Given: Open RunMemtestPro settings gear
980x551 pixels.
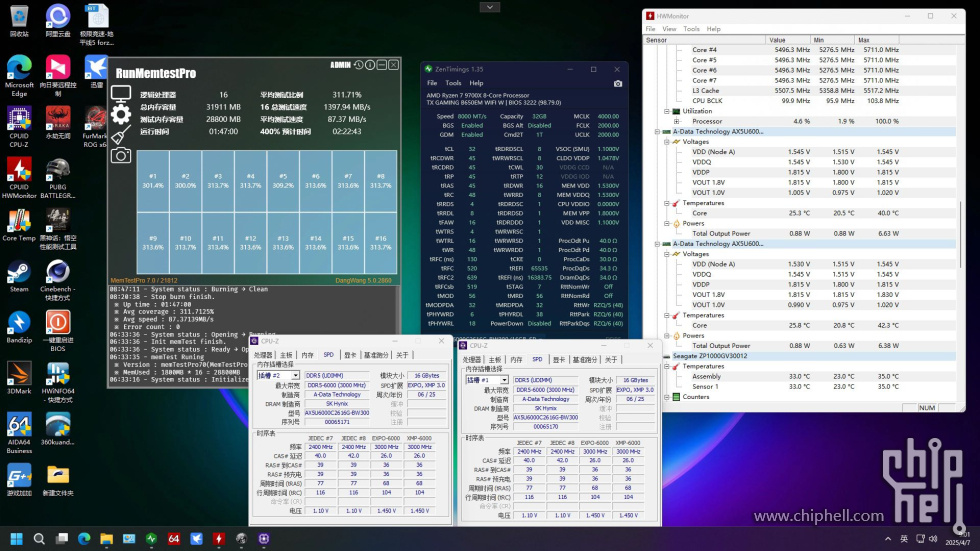Looking at the screenshot, I should click(121, 114).
